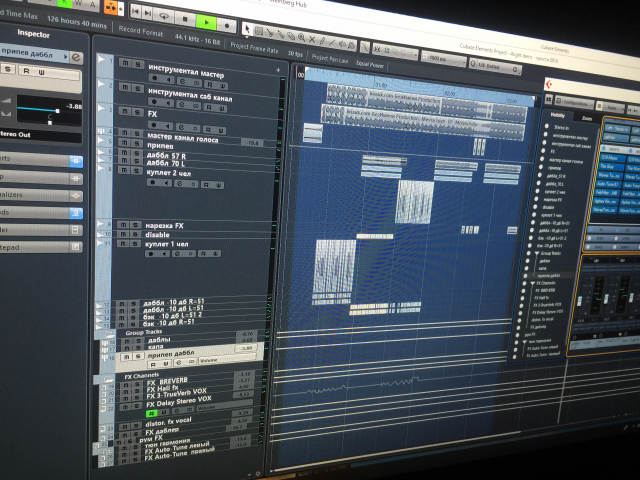This screenshot has height=480, width=640.
Task: Collapse the 'FX Channels' folder
Action: tap(109, 379)
